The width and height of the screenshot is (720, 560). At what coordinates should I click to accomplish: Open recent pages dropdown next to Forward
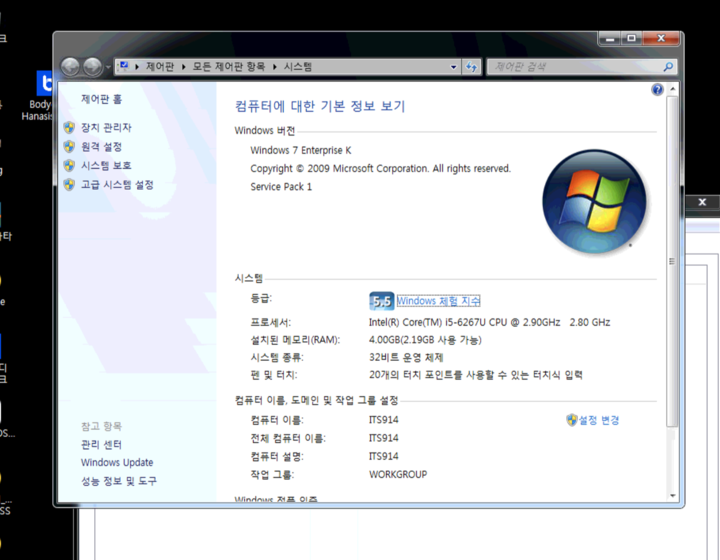pos(108,67)
